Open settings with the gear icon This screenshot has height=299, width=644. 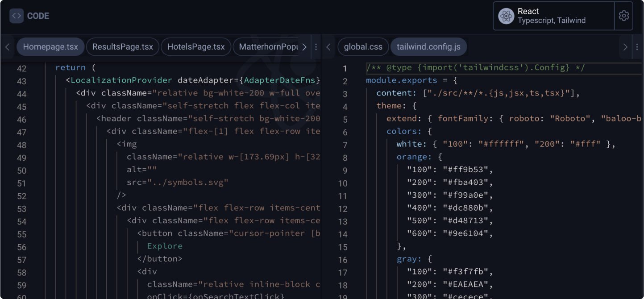[x=623, y=16]
